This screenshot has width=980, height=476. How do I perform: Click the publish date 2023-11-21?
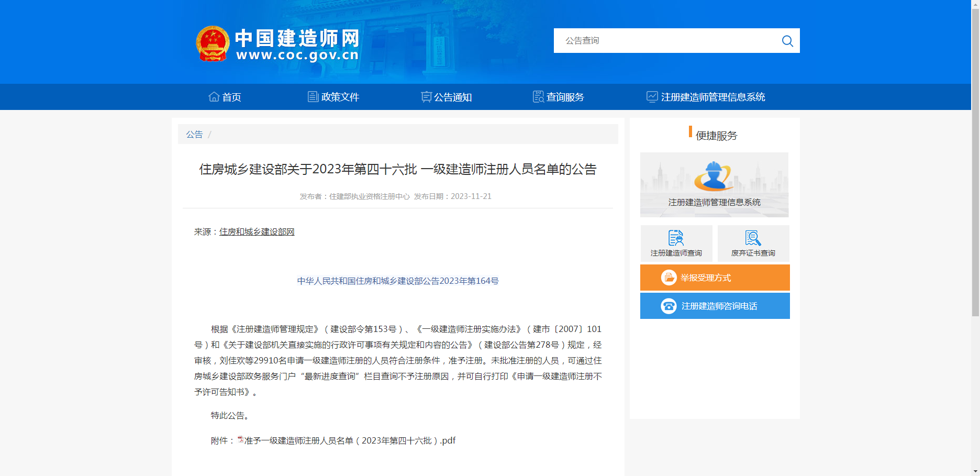(x=471, y=196)
